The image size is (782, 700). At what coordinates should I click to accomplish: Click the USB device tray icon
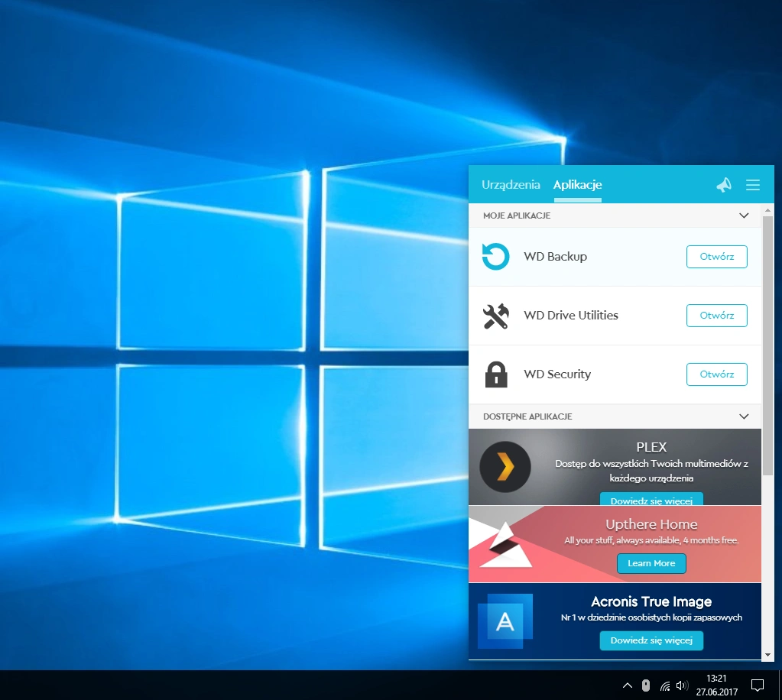(x=646, y=685)
